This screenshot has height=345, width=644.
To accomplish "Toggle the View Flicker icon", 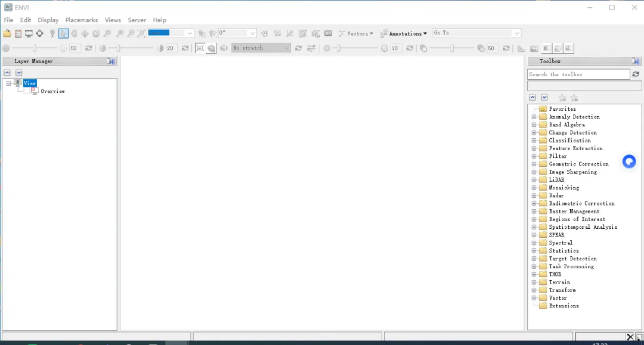I will coord(558,48).
